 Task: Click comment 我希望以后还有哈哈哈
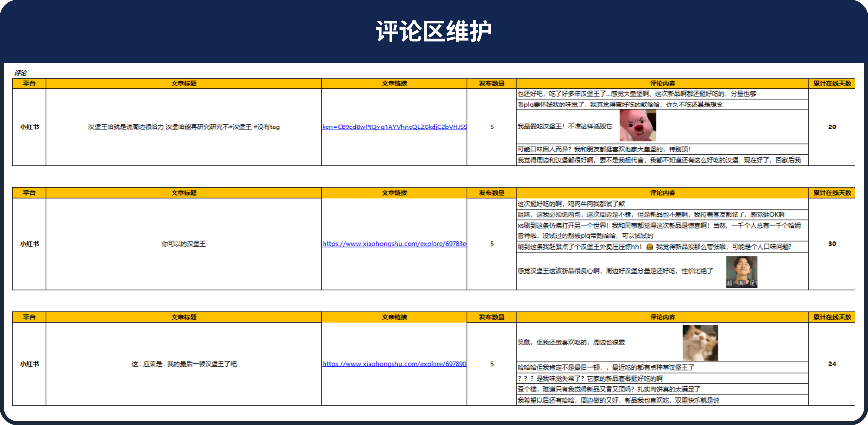[618, 400]
